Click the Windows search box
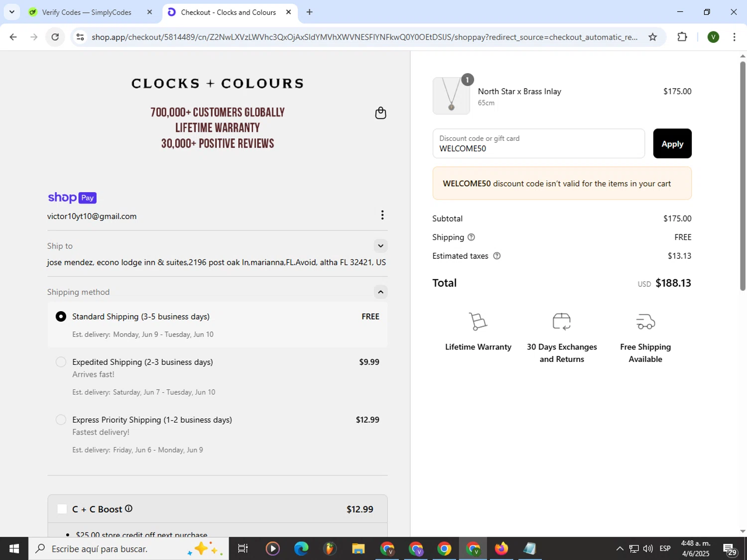This screenshot has height=560, width=747. pos(128,549)
